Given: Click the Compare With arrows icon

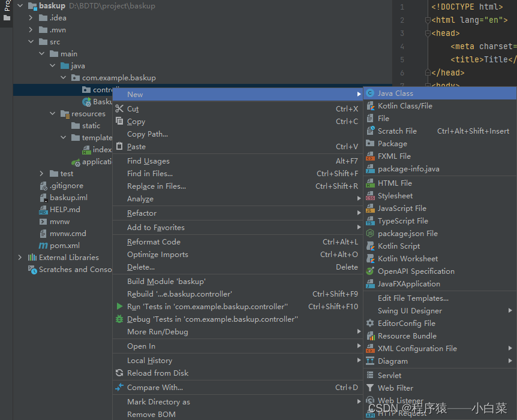Looking at the screenshot, I should [x=119, y=388].
